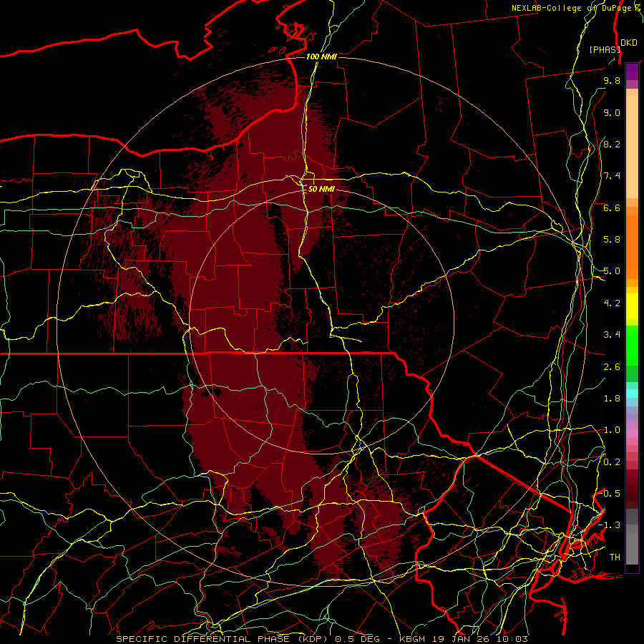Click the -0.5 value on color scale
This screenshot has height=644, width=644.
coord(610,494)
